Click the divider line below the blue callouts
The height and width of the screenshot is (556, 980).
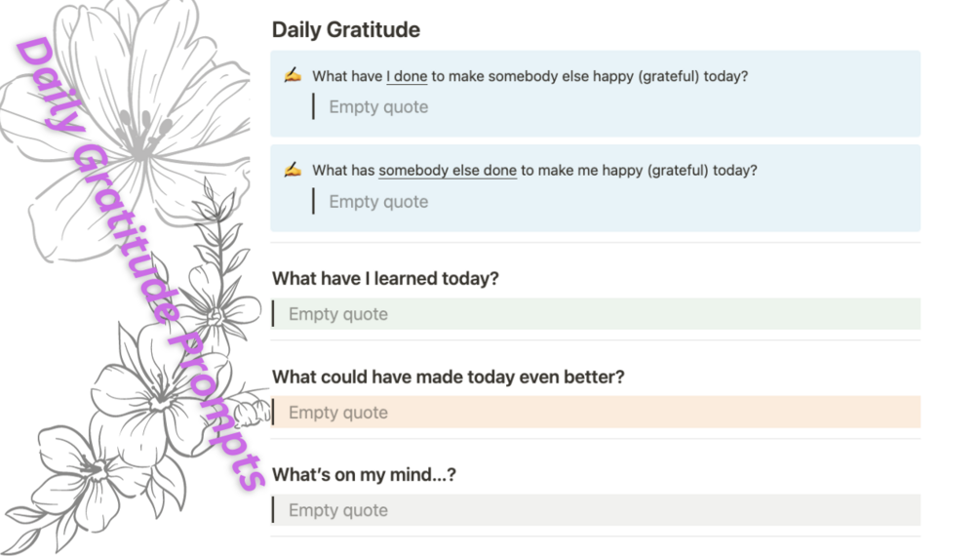pyautogui.click(x=595, y=242)
